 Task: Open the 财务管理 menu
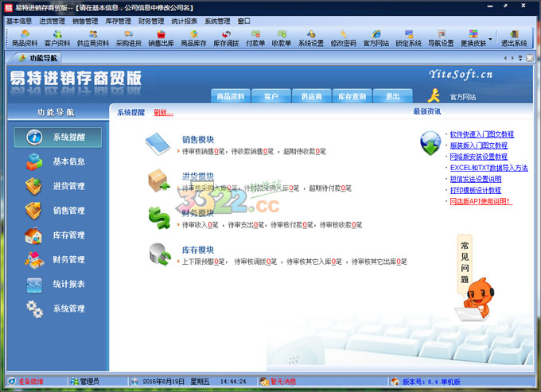151,21
